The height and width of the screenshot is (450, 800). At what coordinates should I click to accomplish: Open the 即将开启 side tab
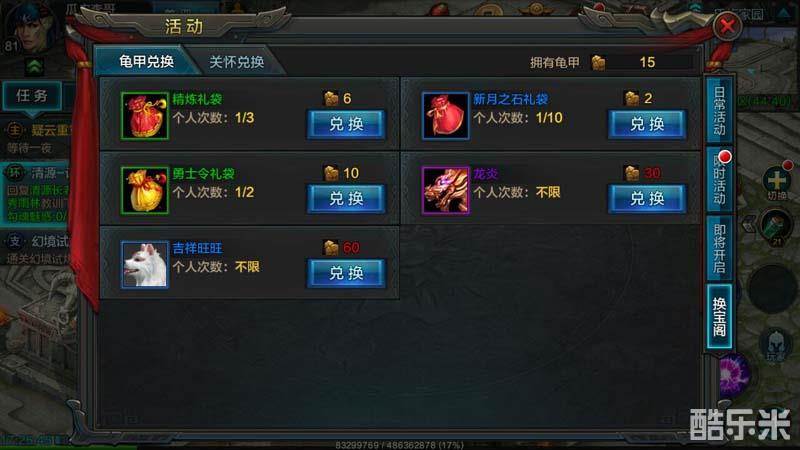coord(719,248)
